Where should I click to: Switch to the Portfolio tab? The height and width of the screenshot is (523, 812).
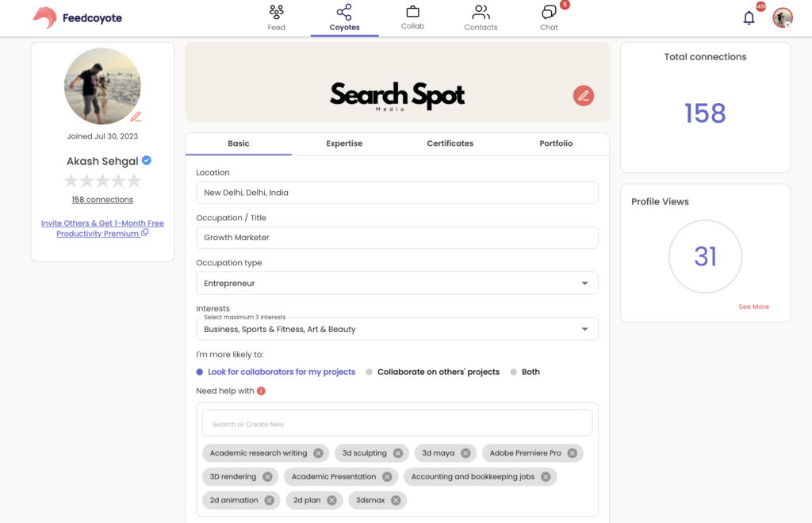point(556,143)
